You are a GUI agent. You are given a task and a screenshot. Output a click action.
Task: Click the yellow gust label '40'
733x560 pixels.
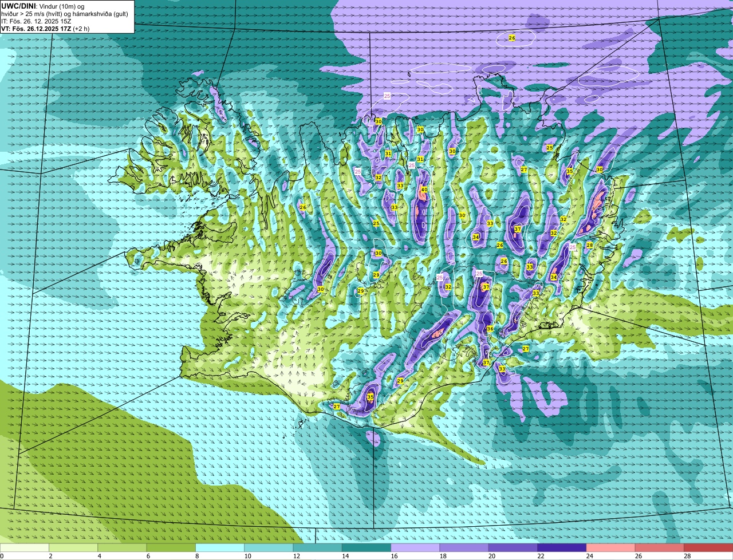[424, 190]
